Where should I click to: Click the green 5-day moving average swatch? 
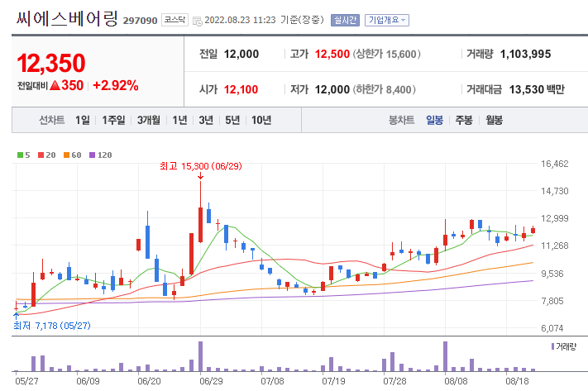pos(20,155)
